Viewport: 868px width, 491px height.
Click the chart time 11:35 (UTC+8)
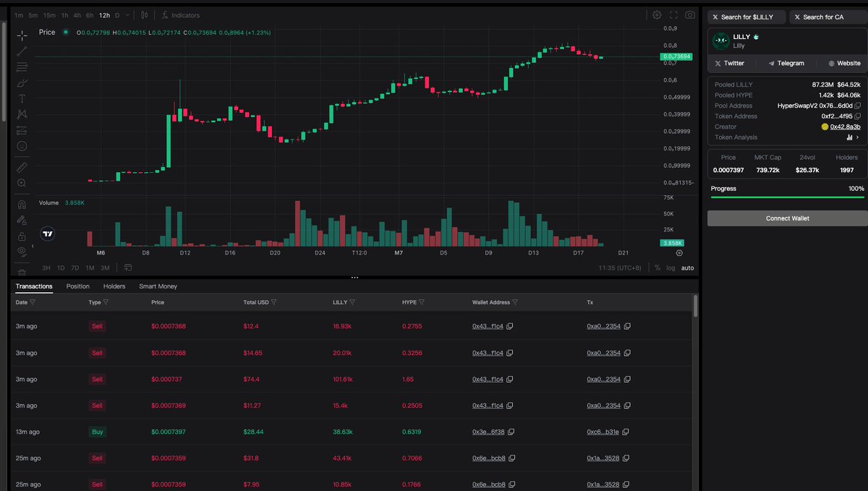619,268
